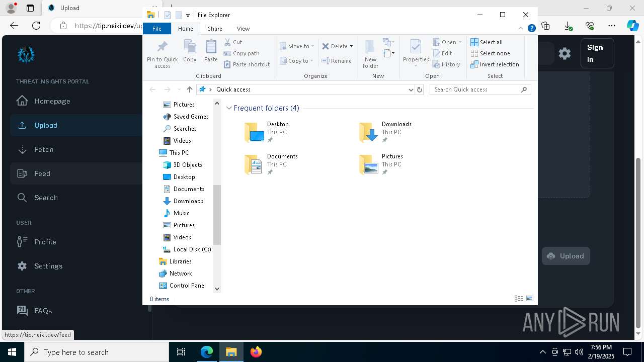The width and height of the screenshot is (644, 362).
Task: Open Task View on taskbar
Action: click(x=181, y=352)
